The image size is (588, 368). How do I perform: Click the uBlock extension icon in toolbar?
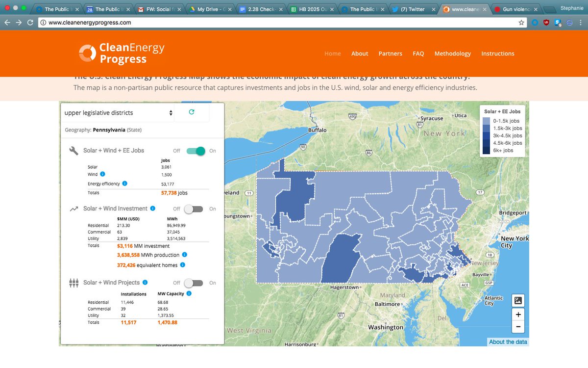tap(546, 22)
